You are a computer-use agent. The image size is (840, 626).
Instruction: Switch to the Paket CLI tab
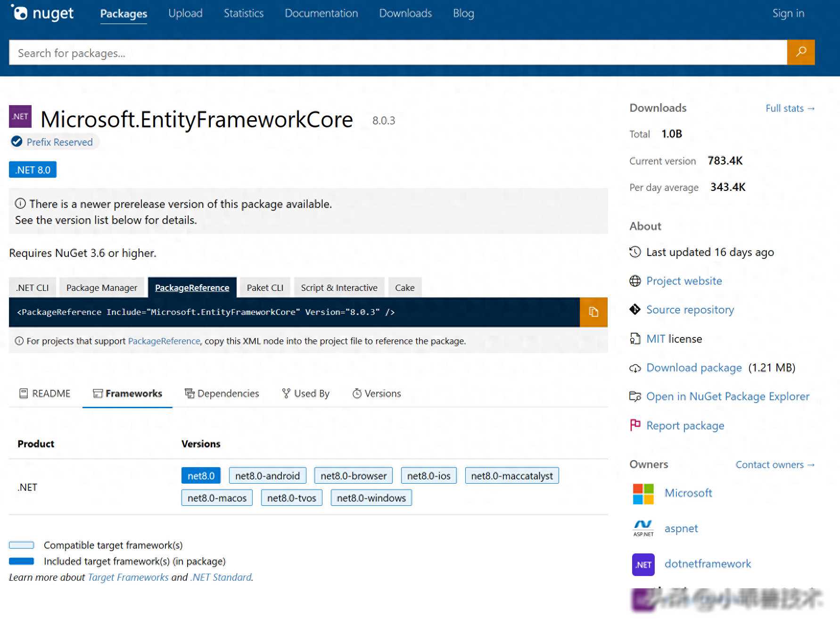coord(265,288)
